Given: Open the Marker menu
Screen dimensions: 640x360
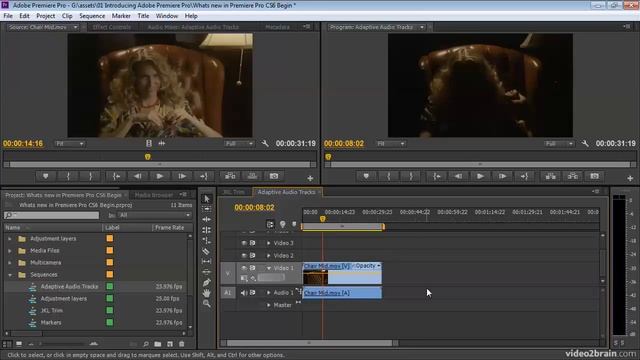Looking at the screenshot, I should pos(121,16).
